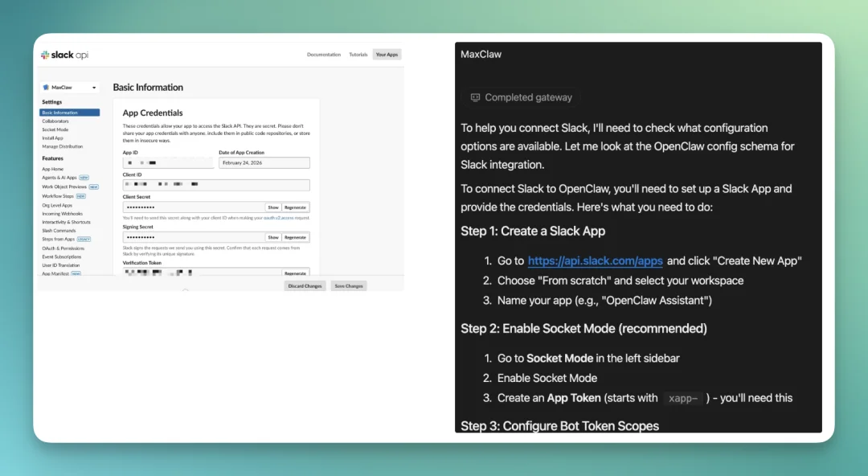868x476 pixels.
Task: Open the api.slack.com/apps link
Action: point(595,261)
